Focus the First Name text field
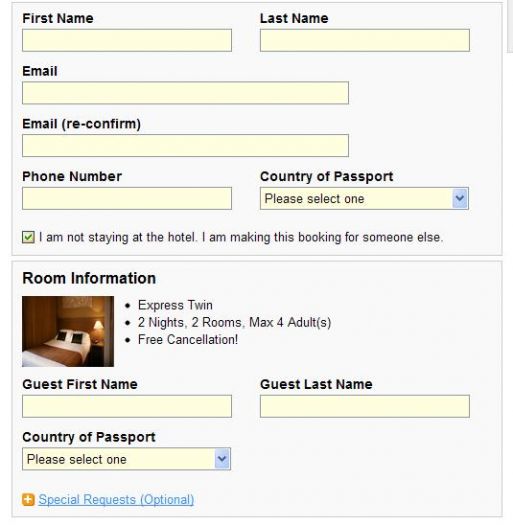The width and height of the screenshot is (513, 525). pyautogui.click(x=127, y=40)
